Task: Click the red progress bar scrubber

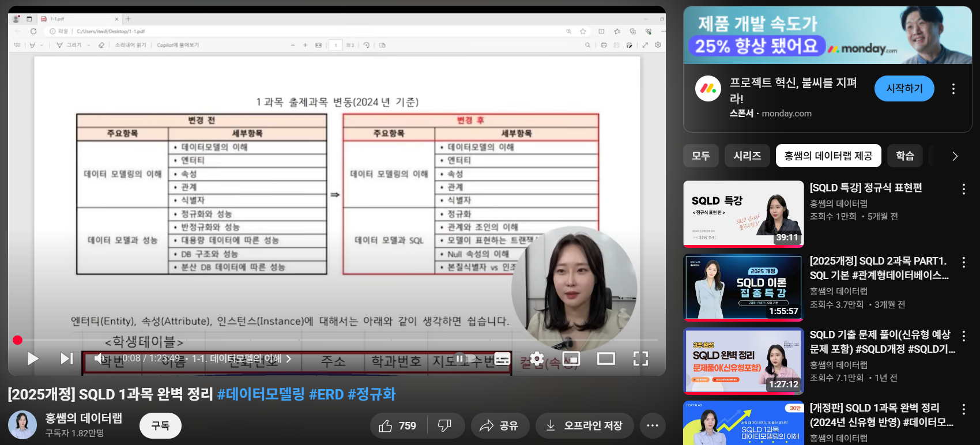Action: tap(17, 340)
